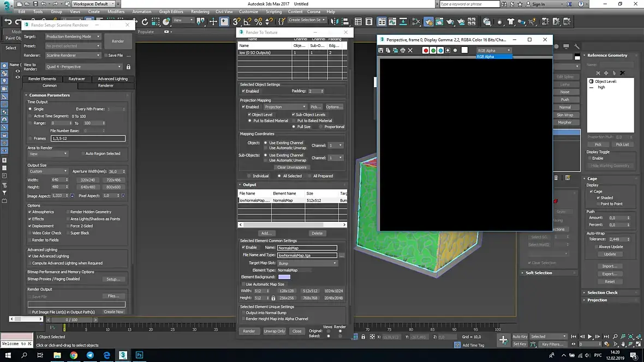Toggle selection lock icon in status bar
Viewport: 644px width, 362px height.
(x=363, y=337)
